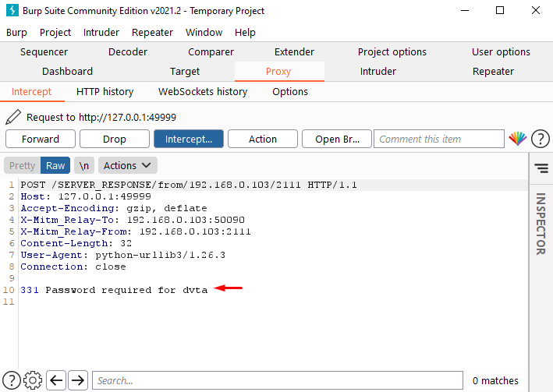Expand the Actions dropdown
Viewport: 553px width, 392px height.
pos(128,165)
